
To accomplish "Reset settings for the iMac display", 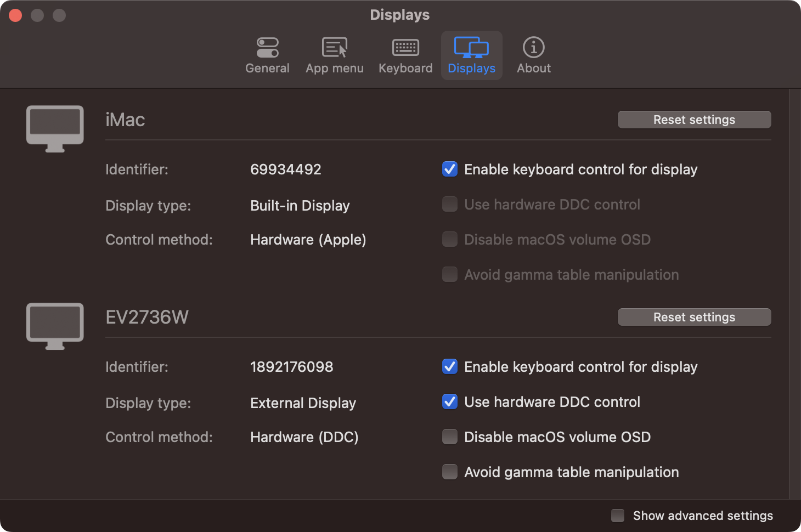I will (x=693, y=120).
